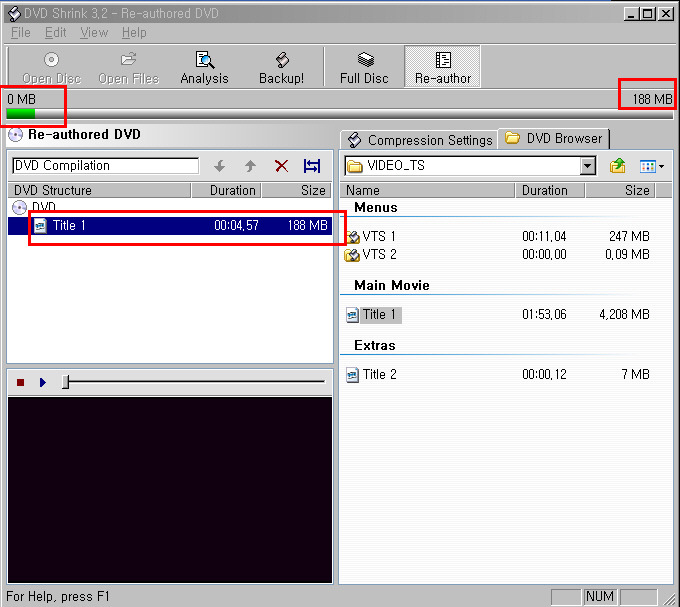The image size is (680, 607).
Task: Open the Edit menu
Action: coord(56,33)
